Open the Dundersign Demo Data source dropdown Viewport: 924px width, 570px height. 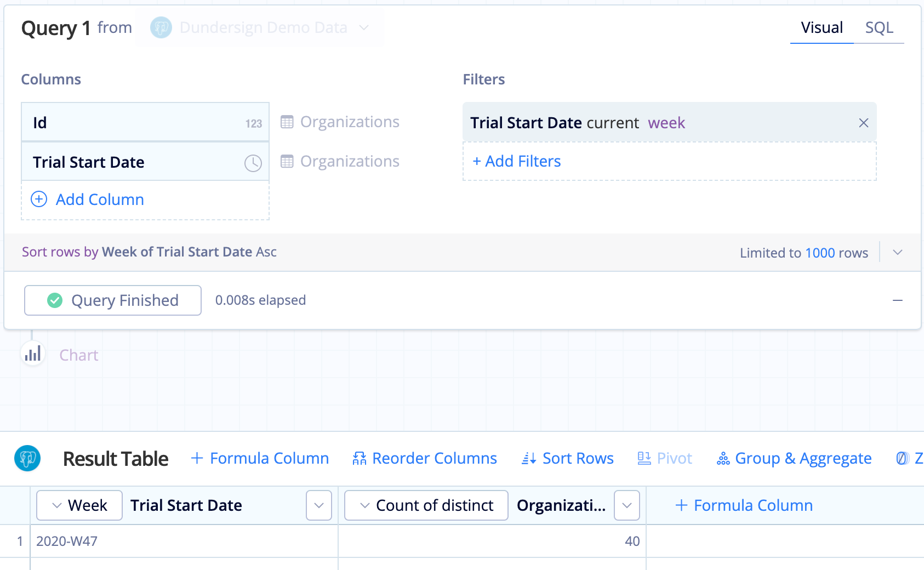tap(260, 27)
